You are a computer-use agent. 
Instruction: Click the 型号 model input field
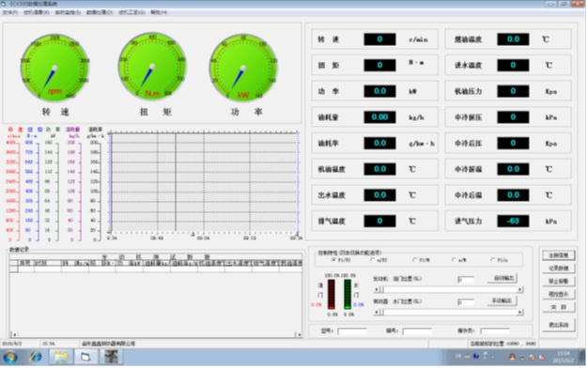tap(351, 331)
